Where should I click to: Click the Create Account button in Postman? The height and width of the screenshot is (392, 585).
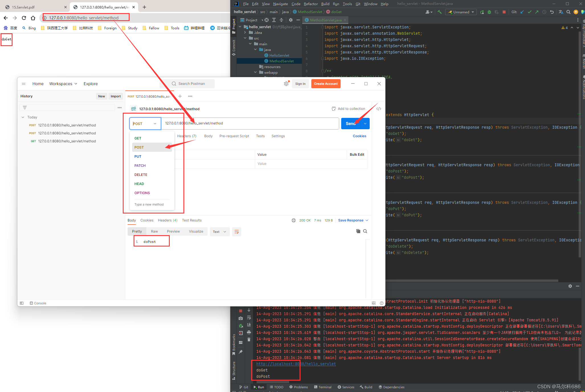click(326, 83)
